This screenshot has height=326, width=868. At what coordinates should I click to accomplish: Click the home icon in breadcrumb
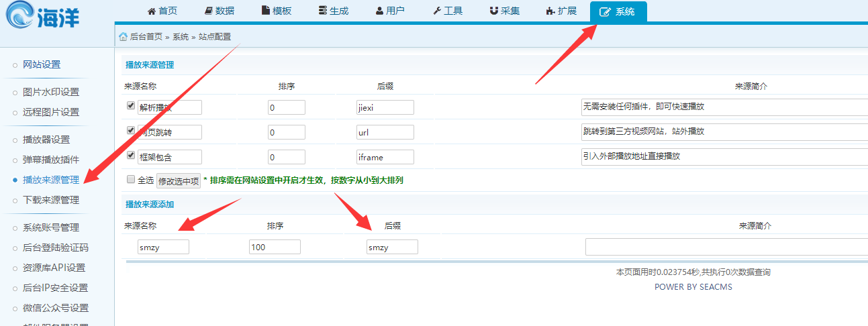123,37
